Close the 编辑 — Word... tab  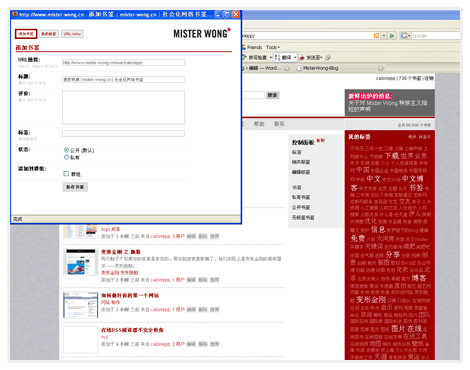[287, 68]
